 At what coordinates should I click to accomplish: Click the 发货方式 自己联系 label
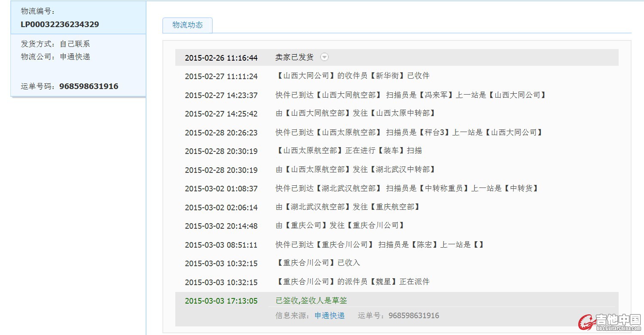coord(55,44)
